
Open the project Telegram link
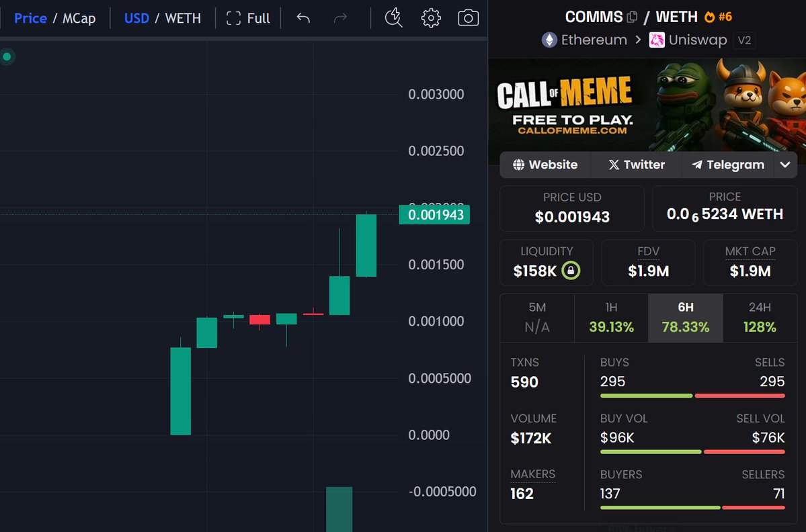(x=728, y=165)
